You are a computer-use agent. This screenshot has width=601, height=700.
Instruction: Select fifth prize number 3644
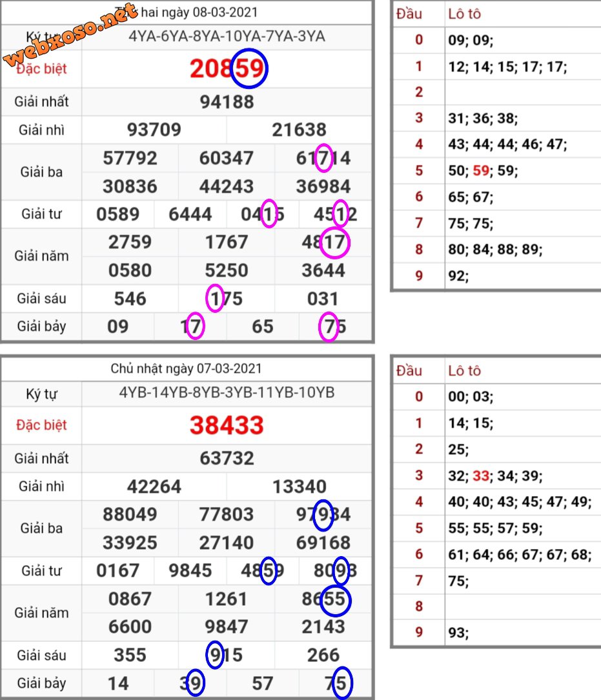[x=323, y=270]
